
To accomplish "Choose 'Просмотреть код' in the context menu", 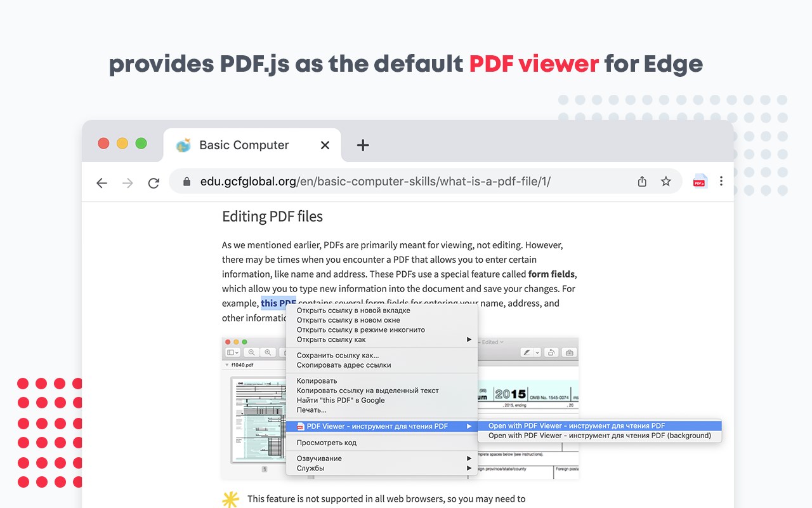I will (381, 443).
